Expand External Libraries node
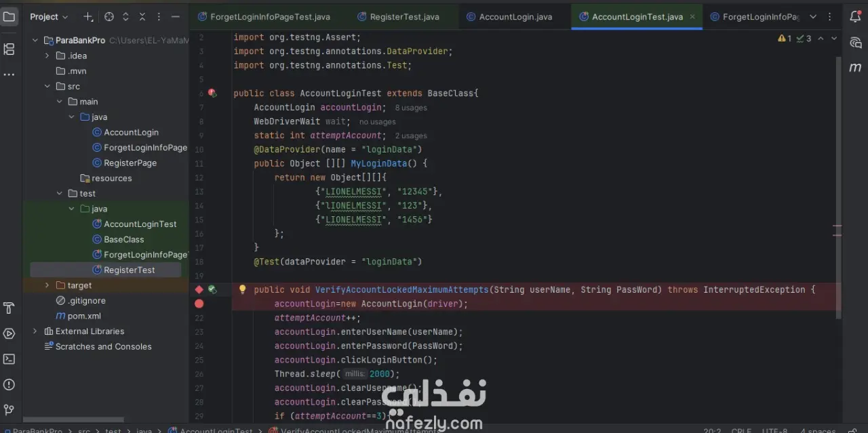The height and width of the screenshot is (433, 868). pos(35,331)
